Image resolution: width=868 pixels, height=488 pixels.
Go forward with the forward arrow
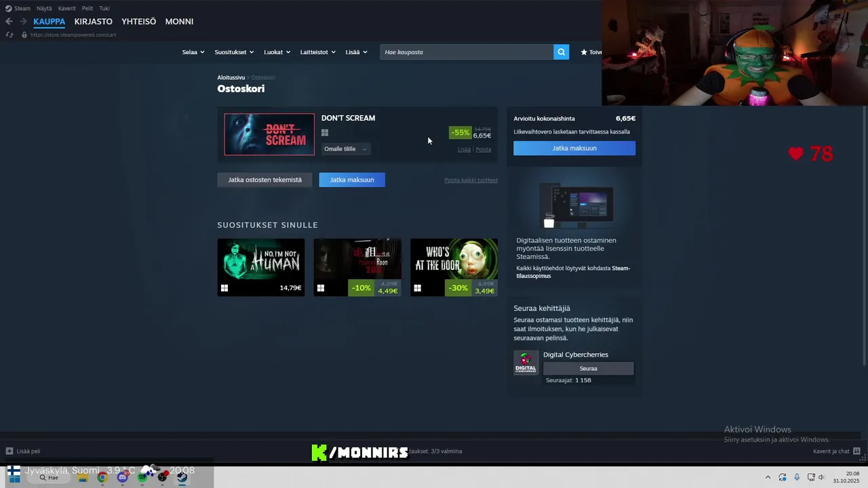(x=23, y=22)
